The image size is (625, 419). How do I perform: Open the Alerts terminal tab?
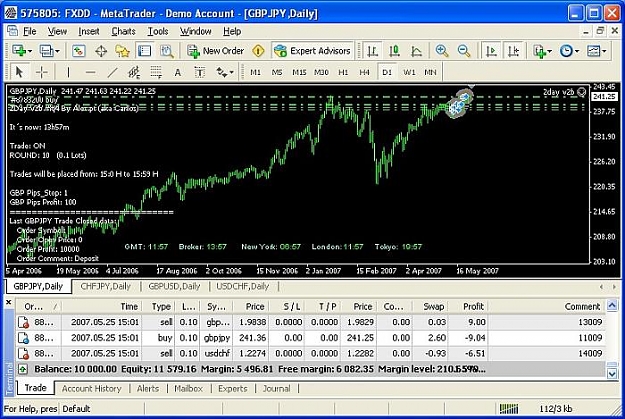(147, 388)
